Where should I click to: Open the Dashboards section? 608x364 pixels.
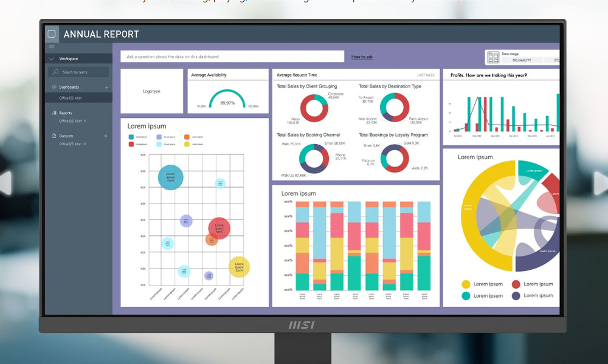click(x=69, y=88)
